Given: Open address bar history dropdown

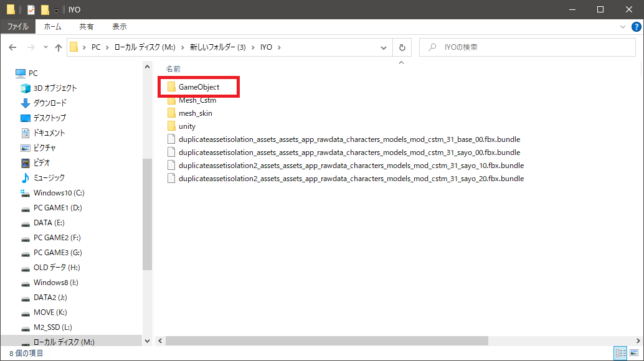Looking at the screenshot, I should pyautogui.click(x=384, y=47).
